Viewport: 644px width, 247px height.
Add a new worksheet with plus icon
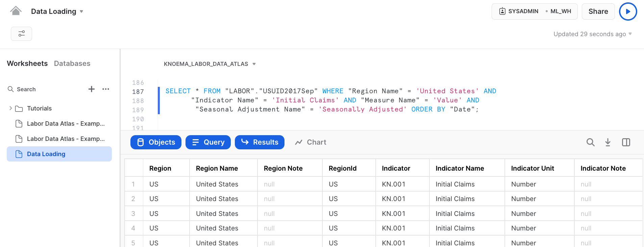click(x=91, y=89)
